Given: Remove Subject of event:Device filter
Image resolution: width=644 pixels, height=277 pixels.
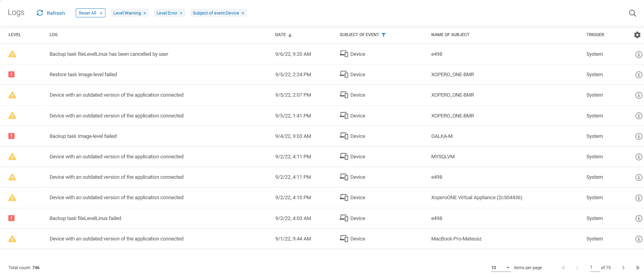Looking at the screenshot, I should coord(243,13).
